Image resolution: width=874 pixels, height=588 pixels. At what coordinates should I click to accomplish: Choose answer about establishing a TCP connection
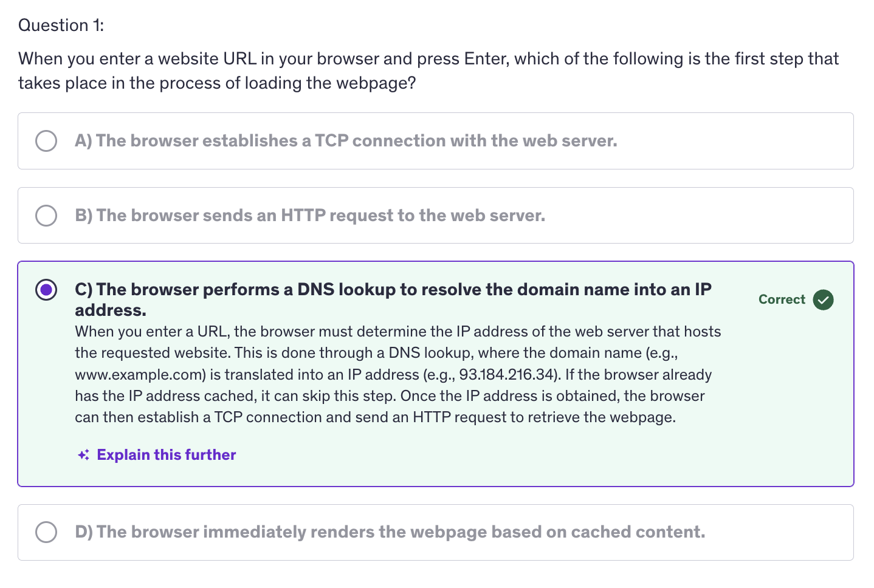[346, 141]
